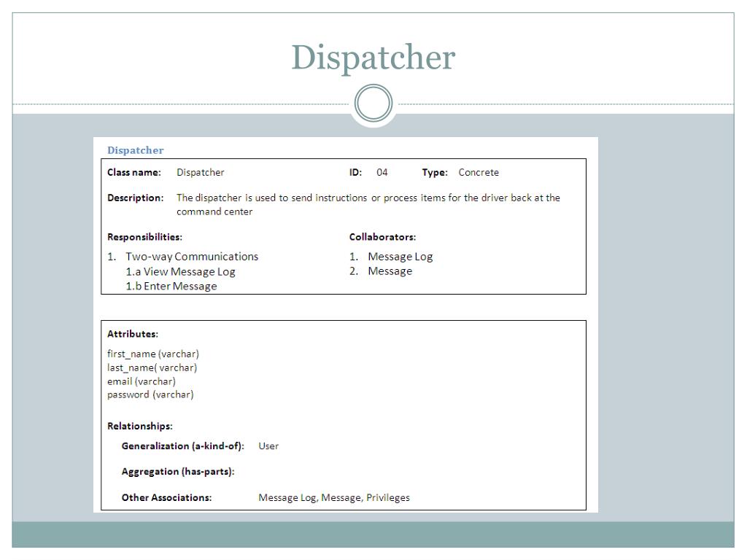Click '1.b Enter Message' item
The width and height of the screenshot is (747, 560).
tap(171, 286)
